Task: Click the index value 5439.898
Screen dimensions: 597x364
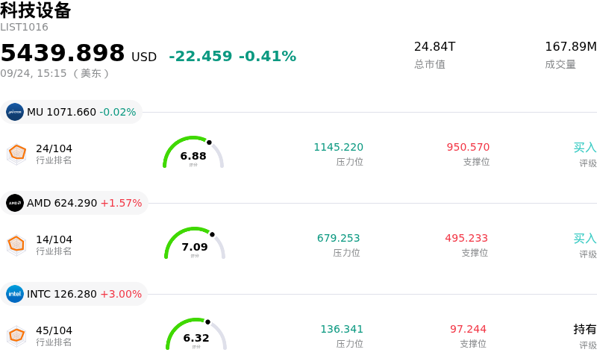Action: tap(63, 52)
